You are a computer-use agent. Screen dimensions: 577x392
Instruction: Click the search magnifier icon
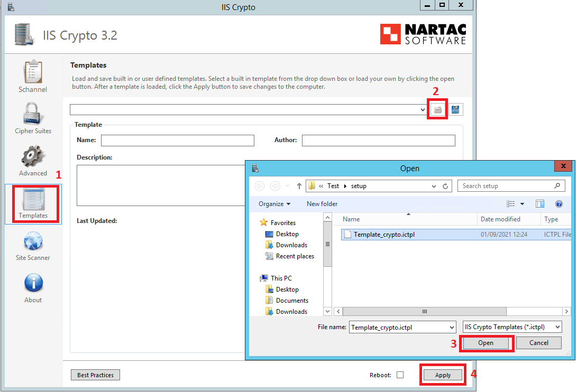(x=557, y=186)
